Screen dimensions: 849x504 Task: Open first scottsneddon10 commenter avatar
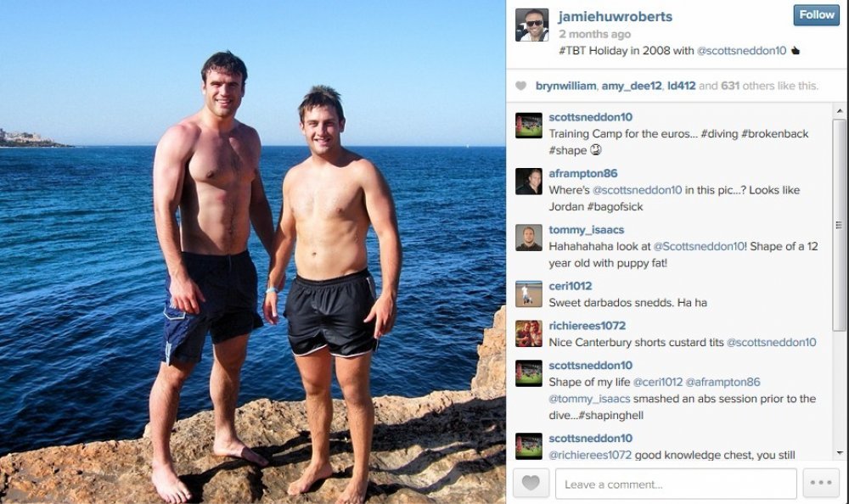tap(528, 126)
